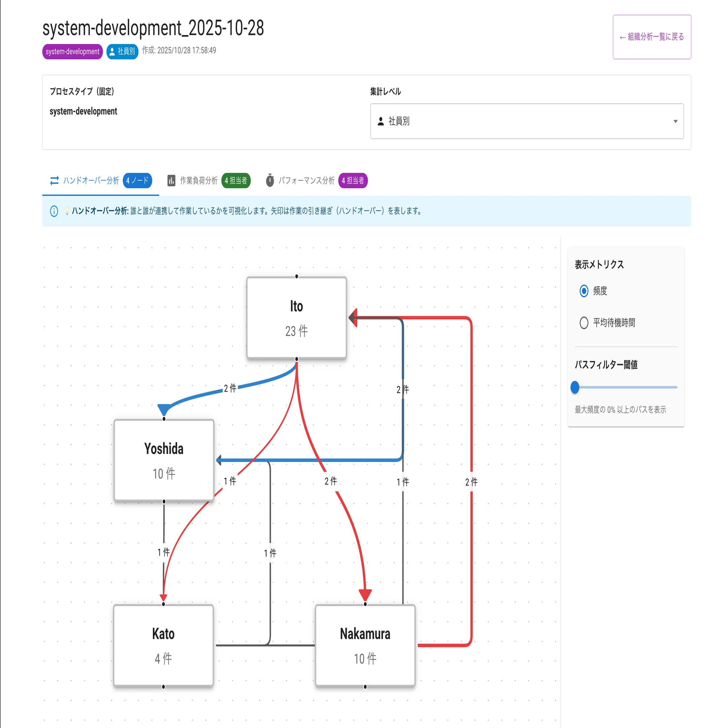Click person icon inside 集計レベル select box
The width and height of the screenshot is (728, 728).
click(381, 121)
